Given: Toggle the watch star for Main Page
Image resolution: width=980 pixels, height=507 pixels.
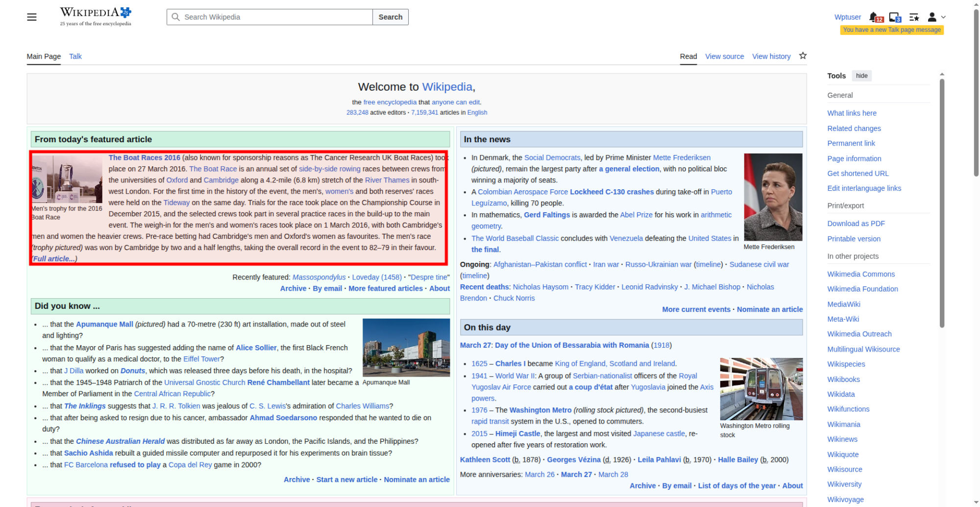Looking at the screenshot, I should tap(803, 56).
